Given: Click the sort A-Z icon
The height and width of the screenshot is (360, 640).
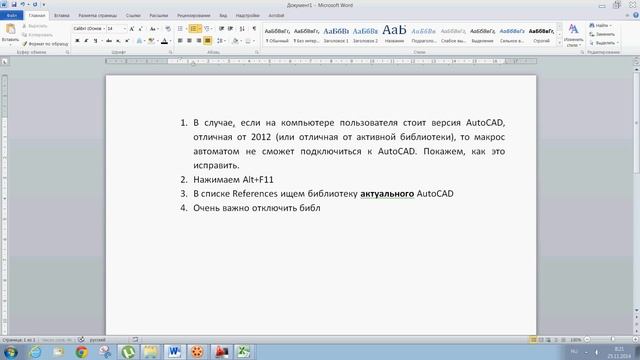Looking at the screenshot, I should tap(242, 29).
